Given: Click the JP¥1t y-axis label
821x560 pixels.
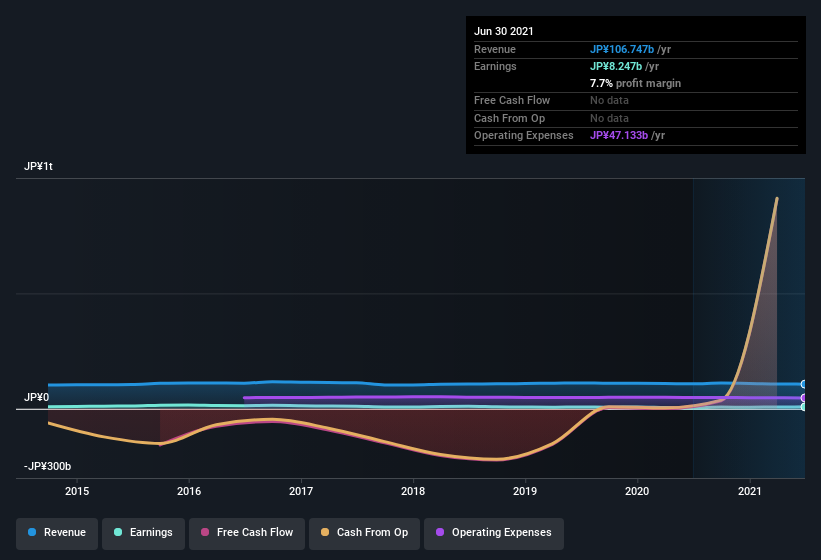Looking at the screenshot, I should (x=38, y=166).
